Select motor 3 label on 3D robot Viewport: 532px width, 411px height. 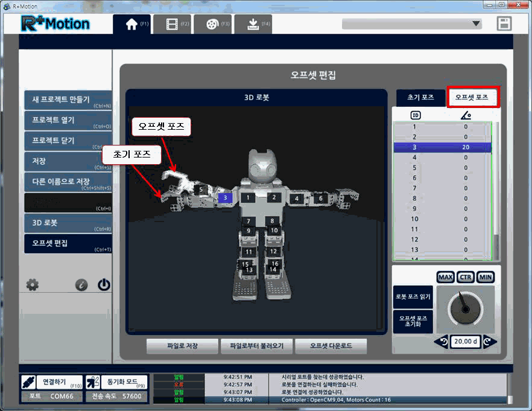(x=225, y=197)
